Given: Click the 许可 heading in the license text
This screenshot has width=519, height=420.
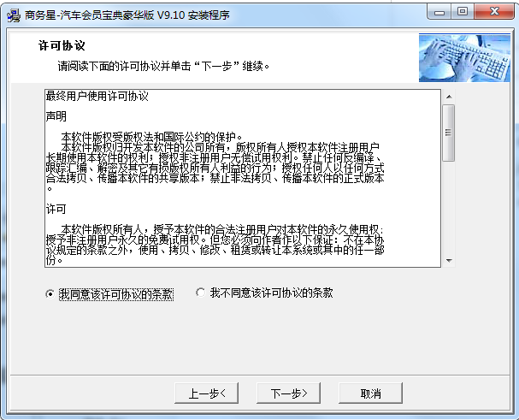Looking at the screenshot, I should tap(56, 209).
